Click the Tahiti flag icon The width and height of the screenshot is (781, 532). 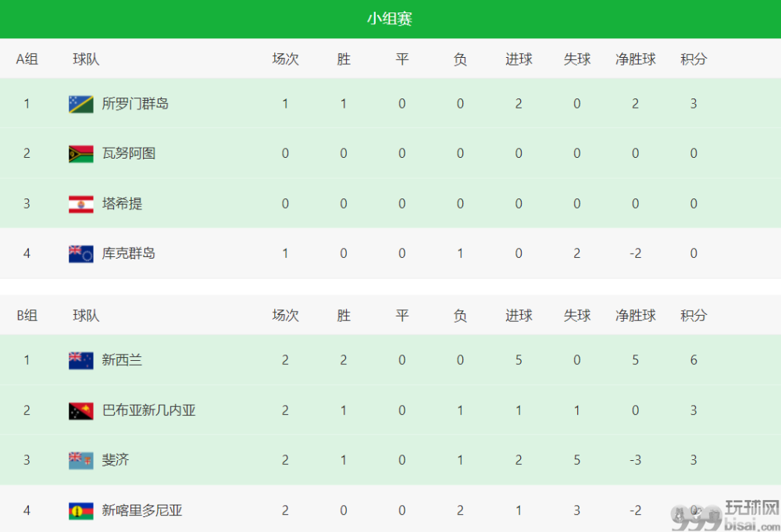[x=80, y=204]
